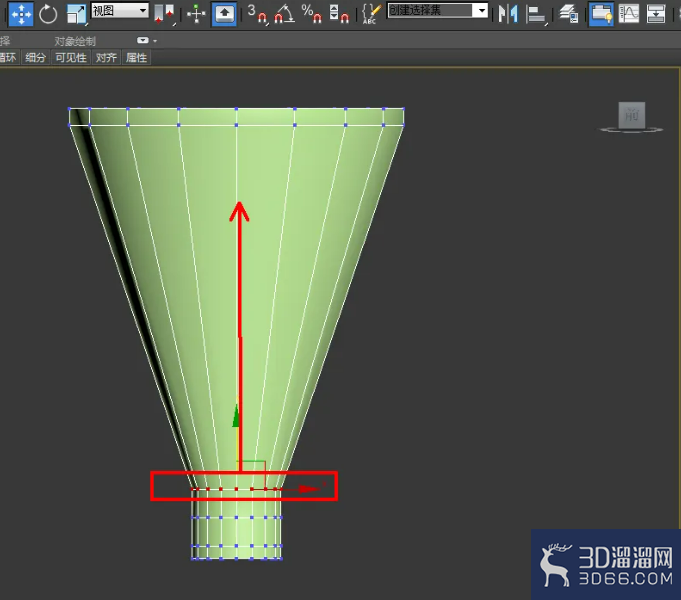The image size is (681, 600).
Task: Click the 创建选择集 input field
Action: 430,10
